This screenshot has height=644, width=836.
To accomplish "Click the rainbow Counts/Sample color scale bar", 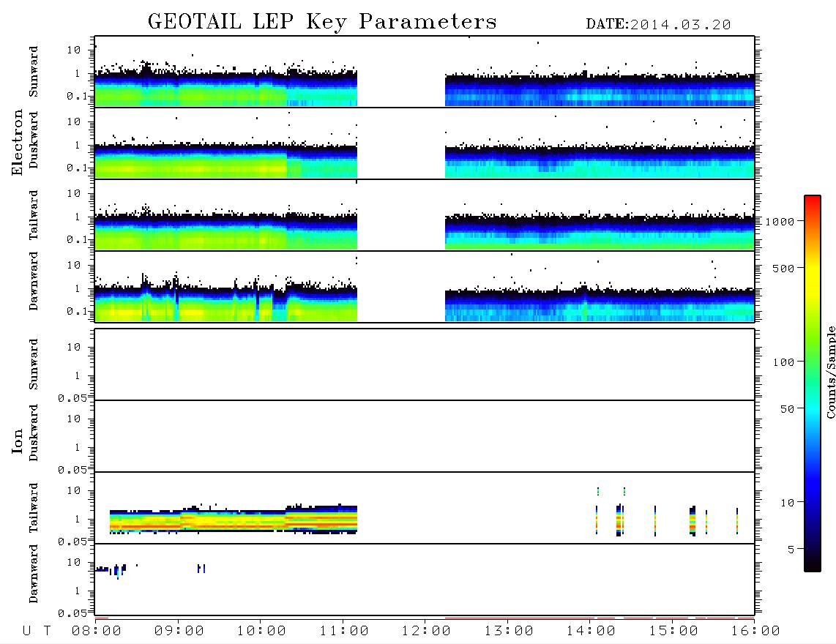I will (813, 383).
